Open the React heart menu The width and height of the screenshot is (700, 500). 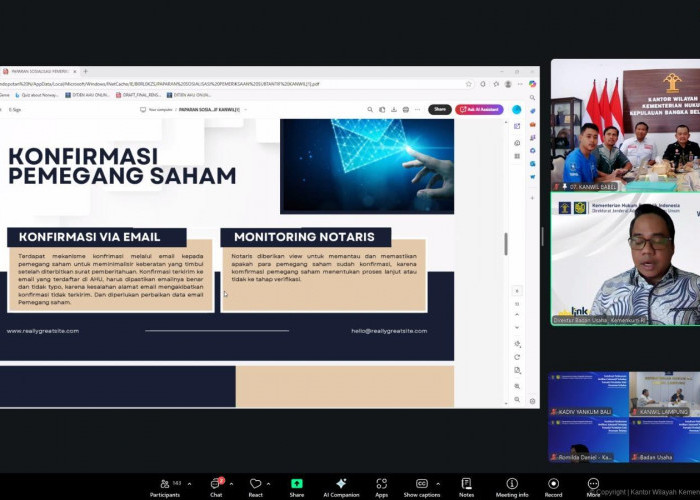(x=255, y=488)
